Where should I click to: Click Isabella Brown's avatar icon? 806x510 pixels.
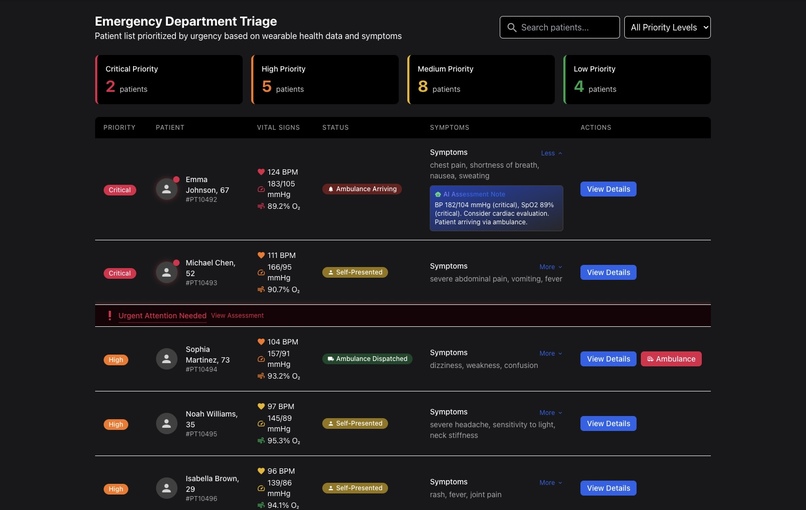click(x=167, y=488)
